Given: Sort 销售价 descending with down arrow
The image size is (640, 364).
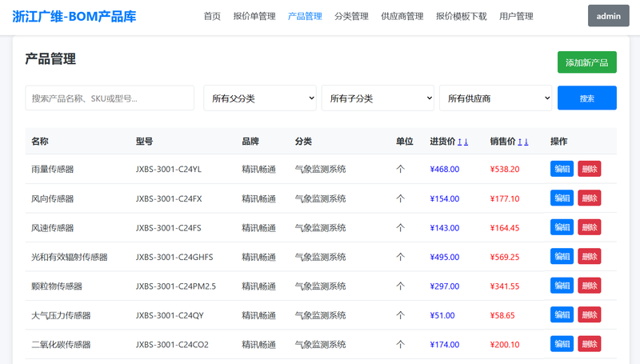Looking at the screenshot, I should tap(526, 142).
